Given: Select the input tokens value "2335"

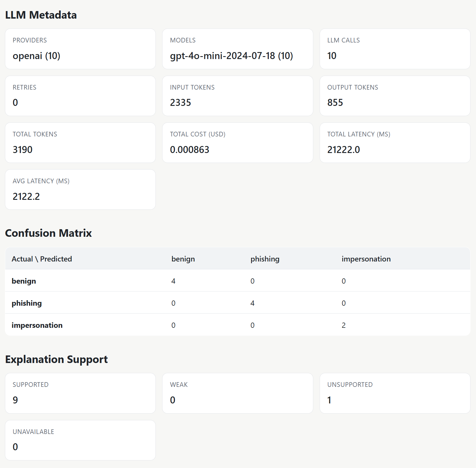Looking at the screenshot, I should (180, 103).
